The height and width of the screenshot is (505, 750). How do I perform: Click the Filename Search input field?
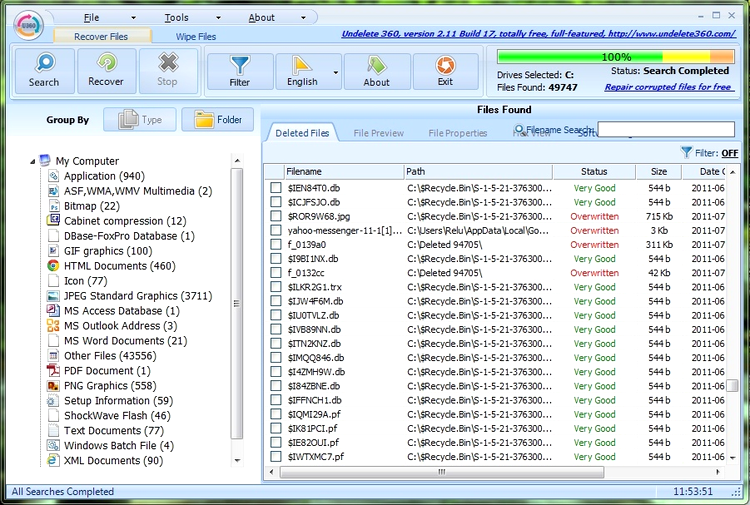click(666, 129)
